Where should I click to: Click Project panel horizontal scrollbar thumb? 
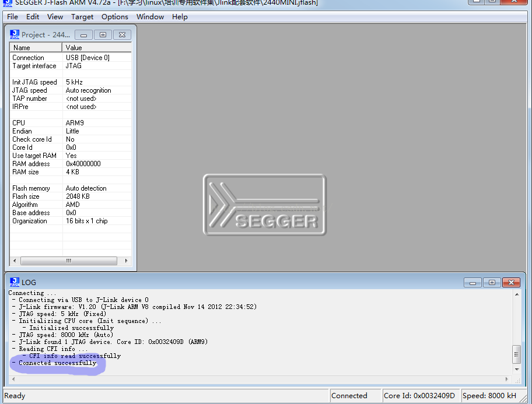pyautogui.click(x=68, y=261)
